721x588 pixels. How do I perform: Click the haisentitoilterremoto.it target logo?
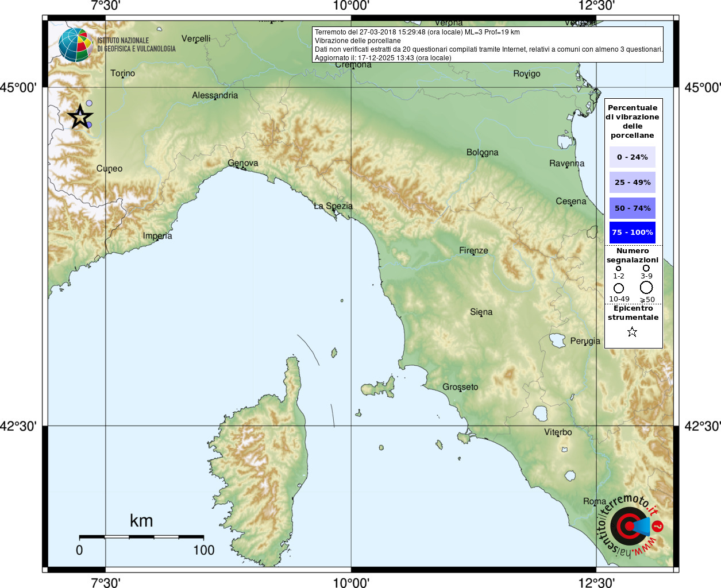coord(629,526)
